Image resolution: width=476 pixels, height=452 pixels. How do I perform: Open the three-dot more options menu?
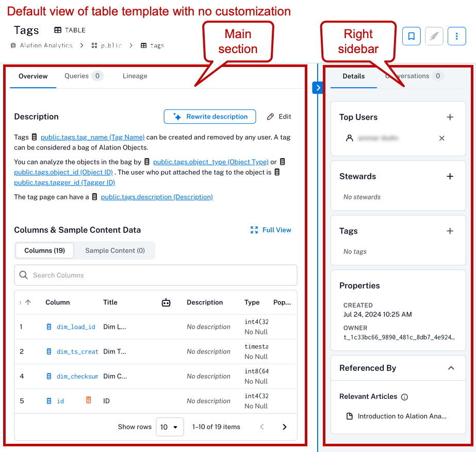coord(456,36)
